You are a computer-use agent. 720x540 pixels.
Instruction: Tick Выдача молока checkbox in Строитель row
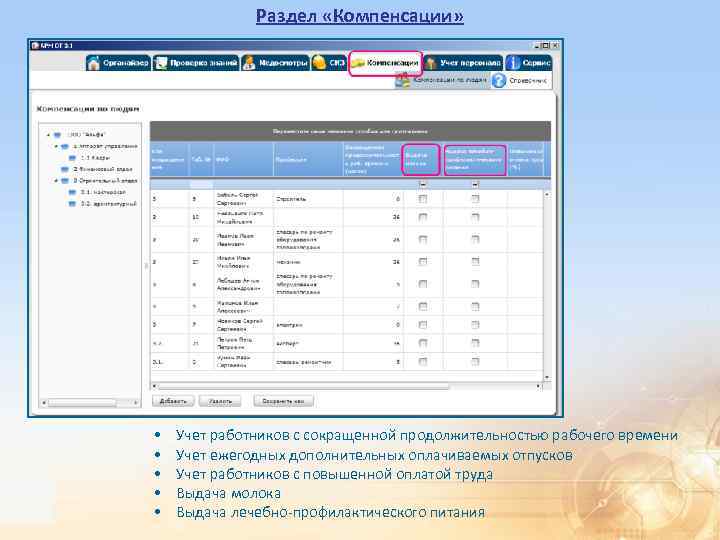pyautogui.click(x=423, y=199)
